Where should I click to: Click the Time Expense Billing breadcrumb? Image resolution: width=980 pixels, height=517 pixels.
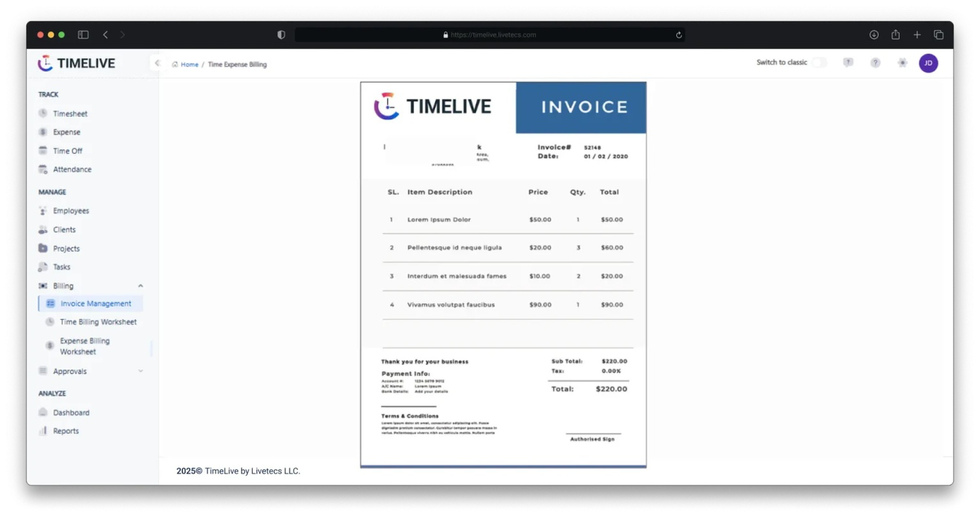(237, 65)
